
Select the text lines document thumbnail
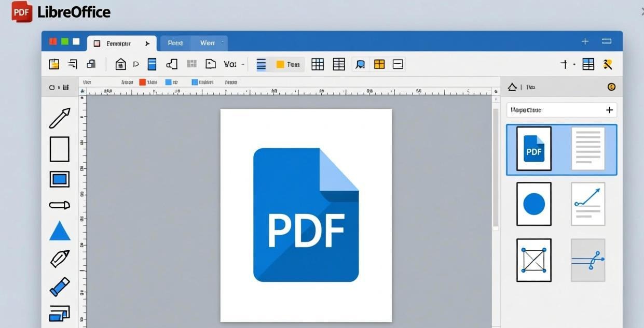tap(588, 149)
